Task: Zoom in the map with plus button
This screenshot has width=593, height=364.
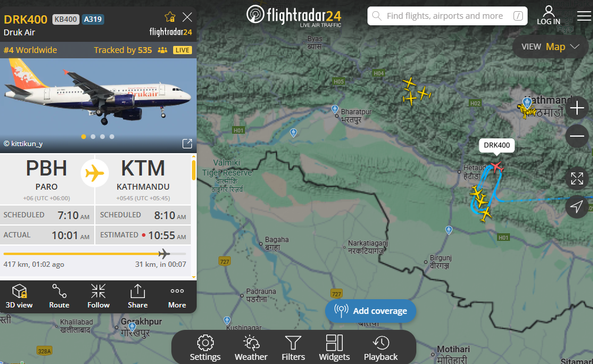Action: (x=577, y=108)
